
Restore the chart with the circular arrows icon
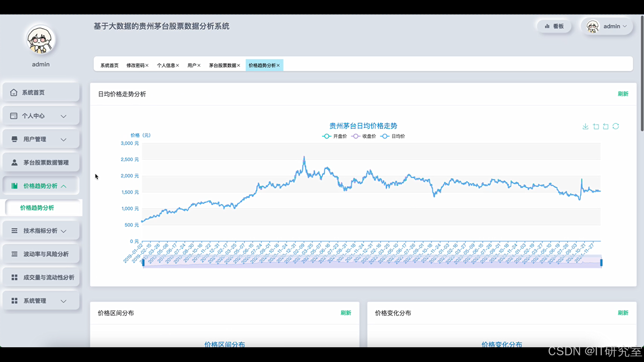(x=616, y=126)
